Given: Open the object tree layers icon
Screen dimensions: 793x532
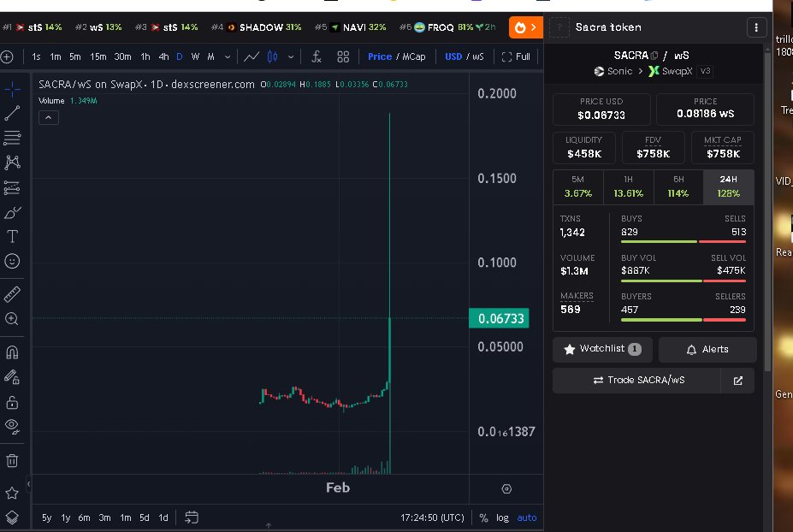Looking at the screenshot, I should pos(12,517).
